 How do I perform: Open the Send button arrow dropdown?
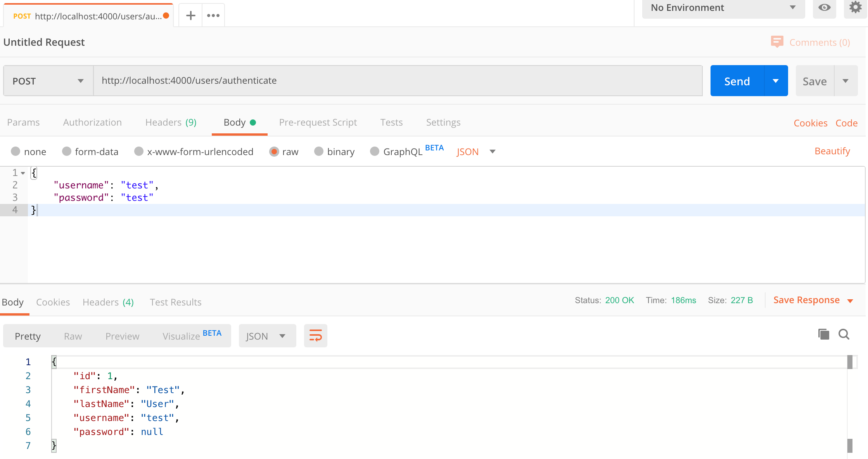click(776, 81)
